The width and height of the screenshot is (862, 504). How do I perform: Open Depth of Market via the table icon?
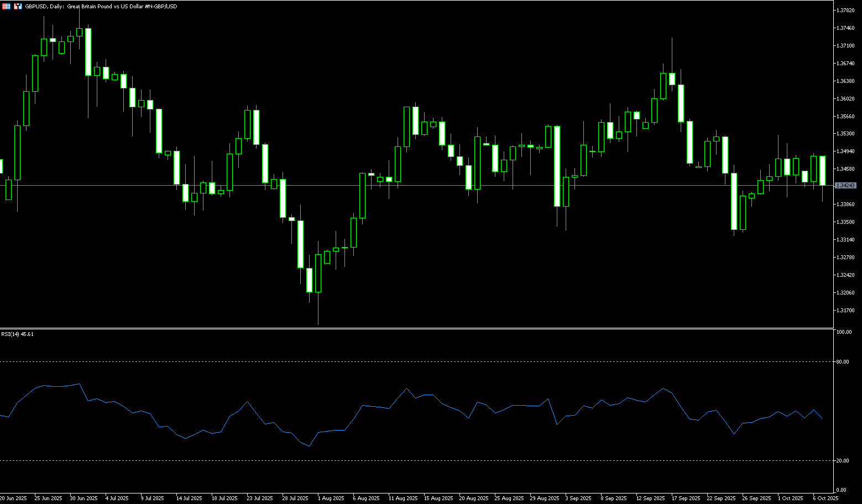pos(6,6)
